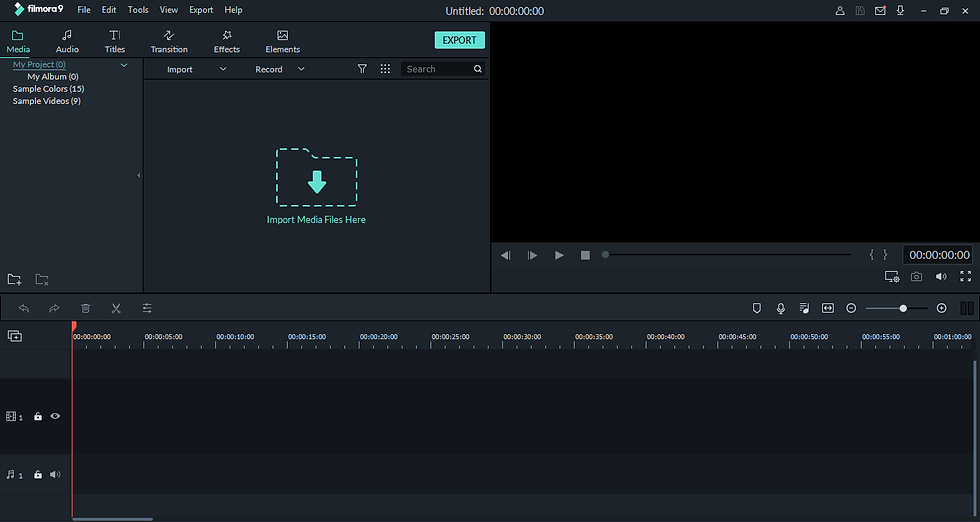Enter fullscreen preview
Screen dimensions: 980x522
[x=966, y=276]
